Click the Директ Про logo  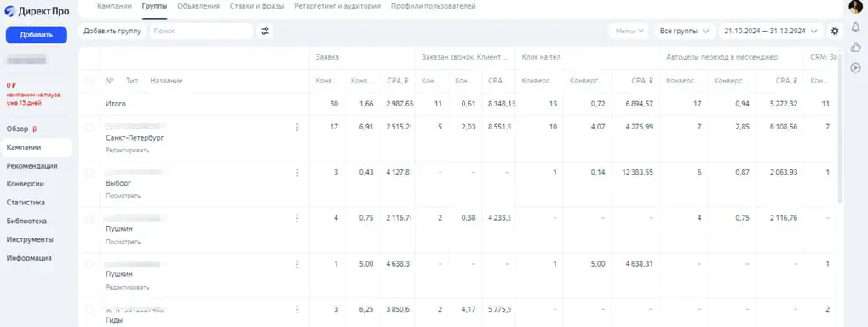pyautogui.click(x=37, y=11)
